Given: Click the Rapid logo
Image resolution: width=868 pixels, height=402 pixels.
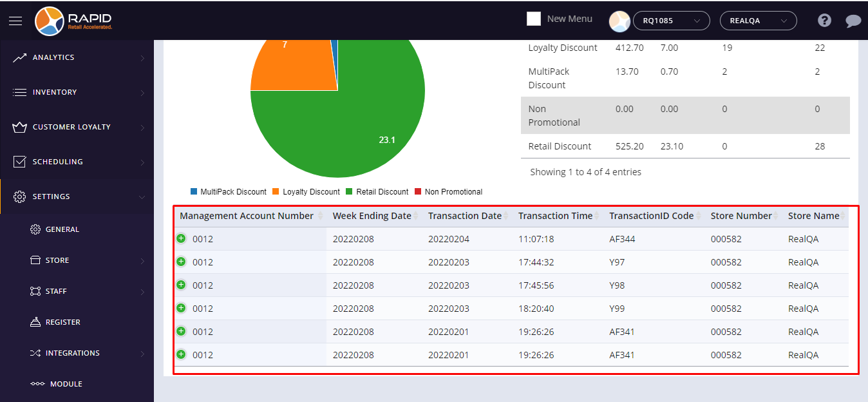Looking at the screenshot, I should pyautogui.click(x=74, y=21).
